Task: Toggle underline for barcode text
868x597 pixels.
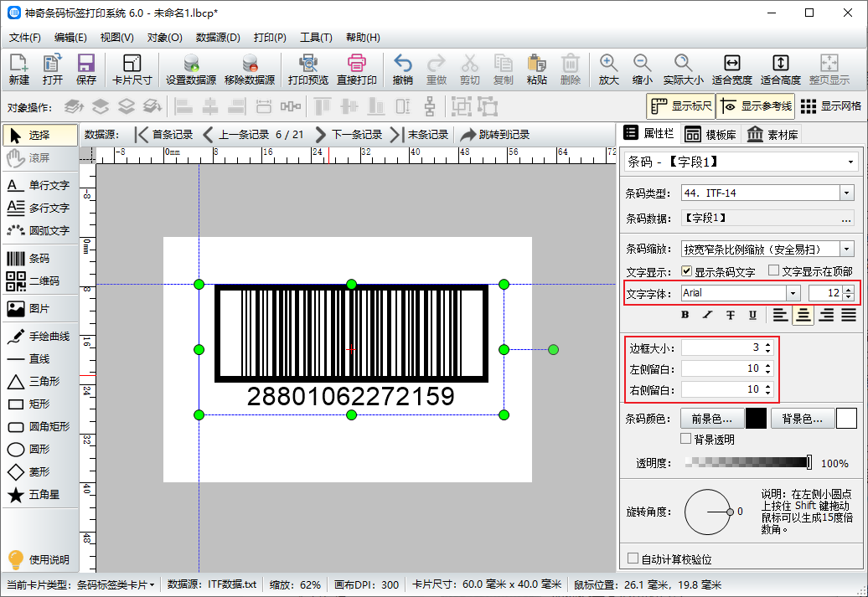Action: point(752,315)
